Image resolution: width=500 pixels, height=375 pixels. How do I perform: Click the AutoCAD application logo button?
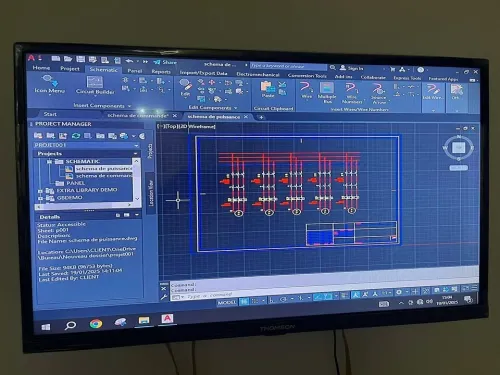[x=32, y=58]
